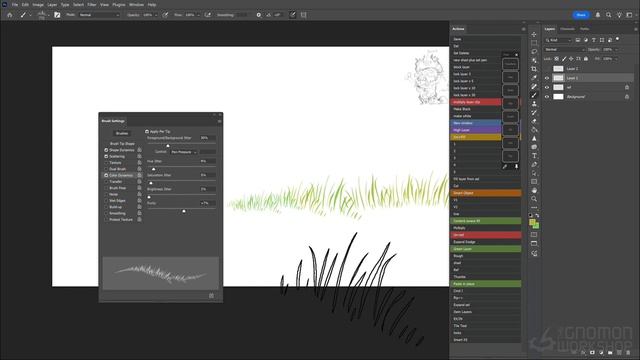
Task: Select the Zoom tool
Action: click(x=534, y=199)
